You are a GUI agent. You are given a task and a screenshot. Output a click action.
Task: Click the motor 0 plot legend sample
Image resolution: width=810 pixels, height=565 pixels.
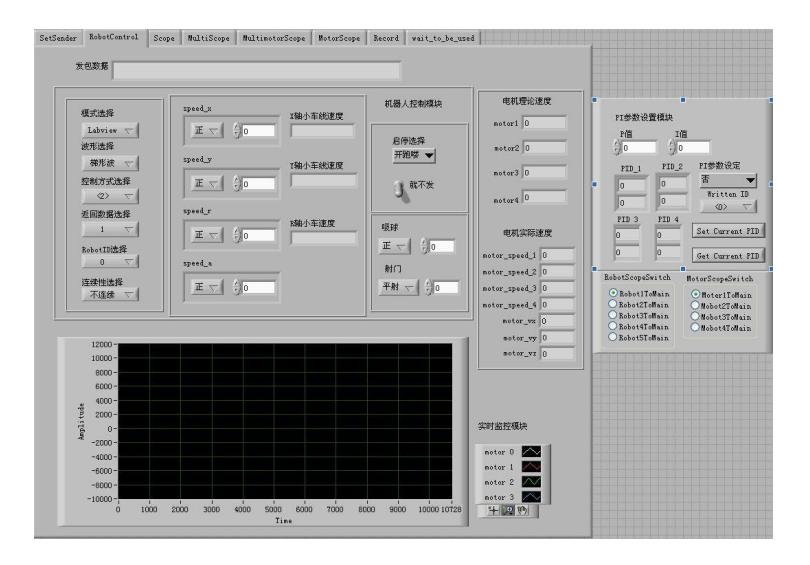click(531, 452)
